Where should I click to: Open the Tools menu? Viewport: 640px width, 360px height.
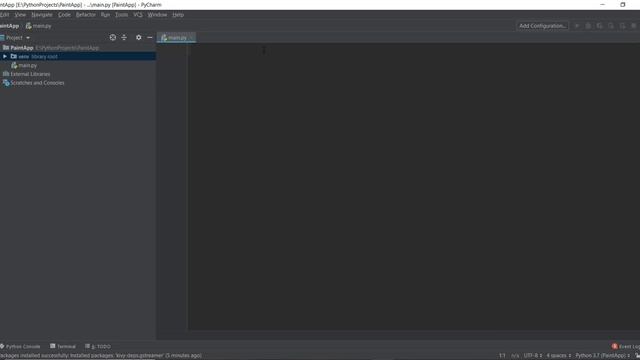pos(121,15)
